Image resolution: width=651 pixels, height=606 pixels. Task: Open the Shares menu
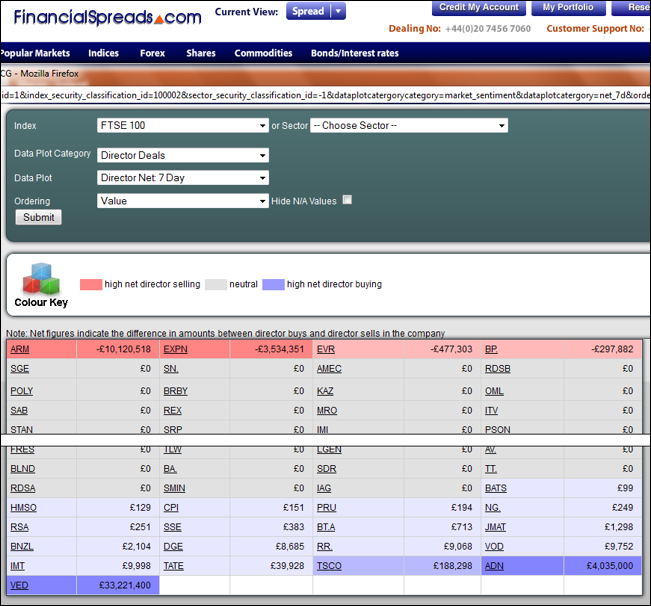(x=201, y=53)
